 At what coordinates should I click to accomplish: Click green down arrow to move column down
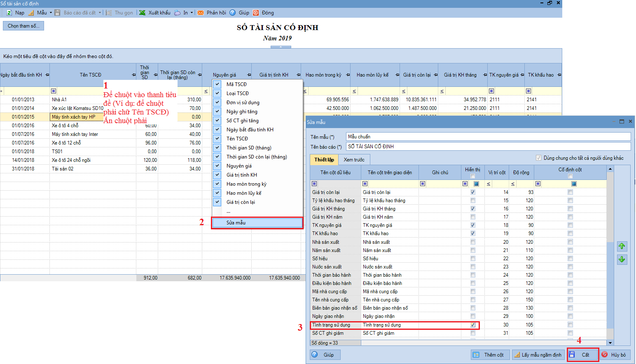(x=622, y=259)
